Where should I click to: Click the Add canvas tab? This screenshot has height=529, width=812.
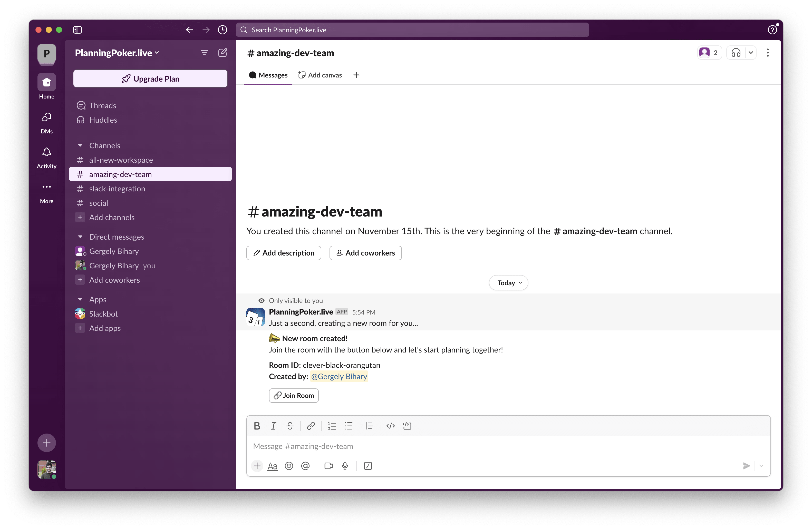click(x=320, y=75)
